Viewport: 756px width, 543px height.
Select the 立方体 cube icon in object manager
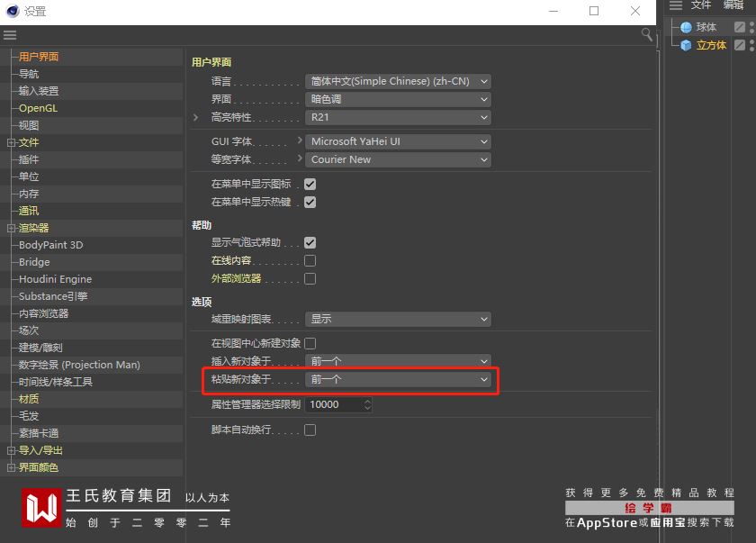(x=686, y=45)
